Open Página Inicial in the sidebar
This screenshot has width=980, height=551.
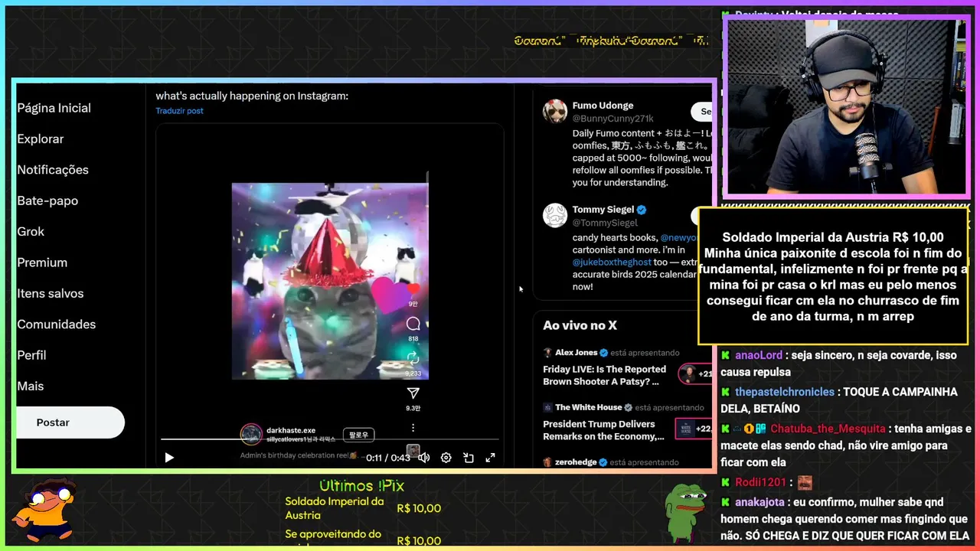click(54, 108)
